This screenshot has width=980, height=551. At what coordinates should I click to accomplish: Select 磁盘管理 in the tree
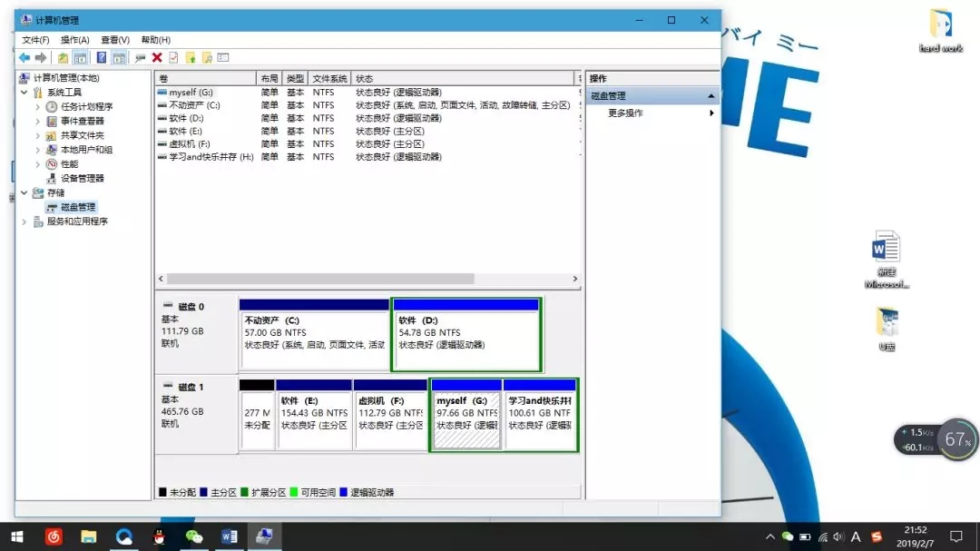coord(77,207)
